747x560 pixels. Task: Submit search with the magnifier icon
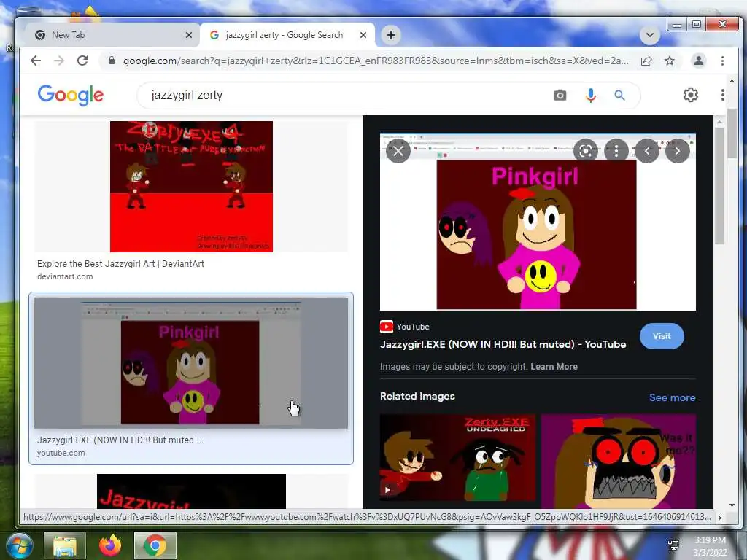pyautogui.click(x=619, y=96)
